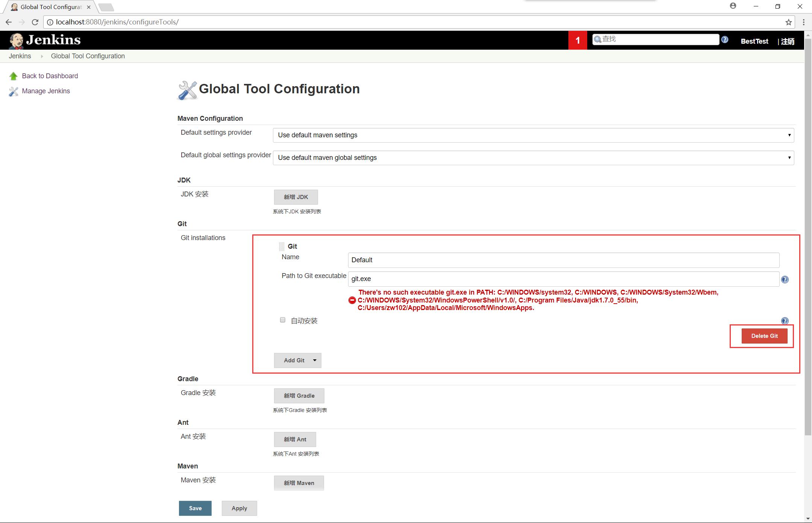Click the Git installation drag handle

[282, 246]
